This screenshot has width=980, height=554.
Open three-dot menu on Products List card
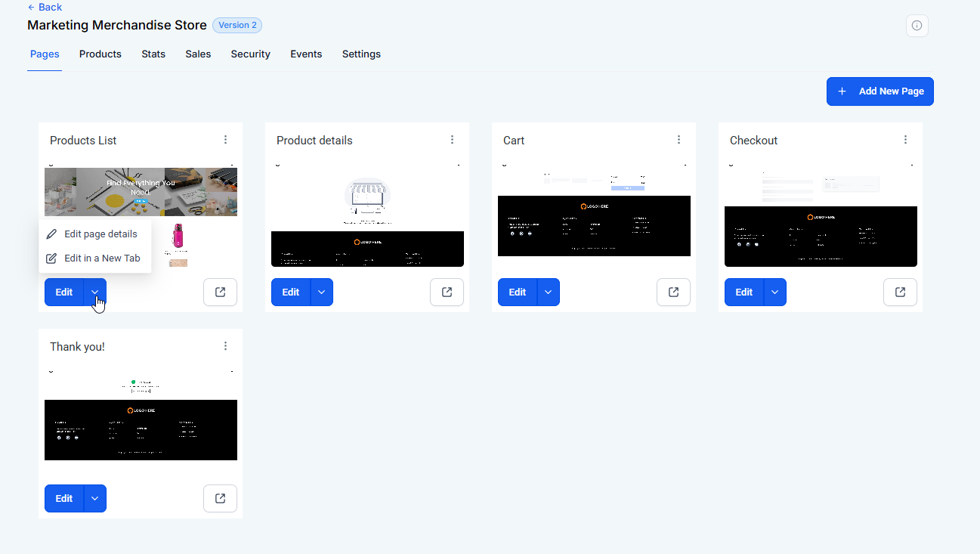tap(225, 140)
